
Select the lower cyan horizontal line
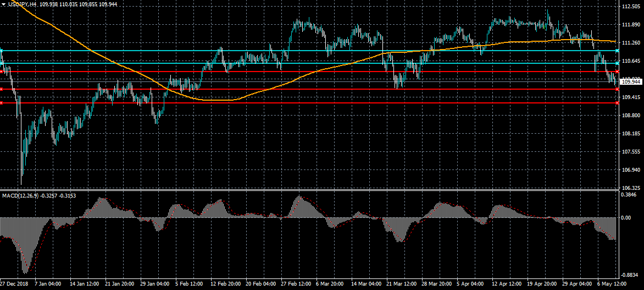click(308, 63)
